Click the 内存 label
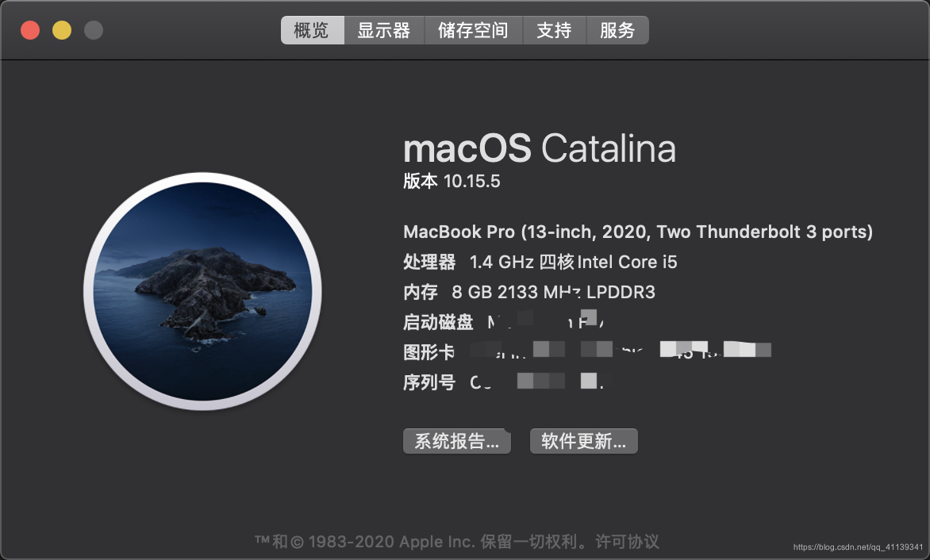930x560 pixels. [x=421, y=292]
